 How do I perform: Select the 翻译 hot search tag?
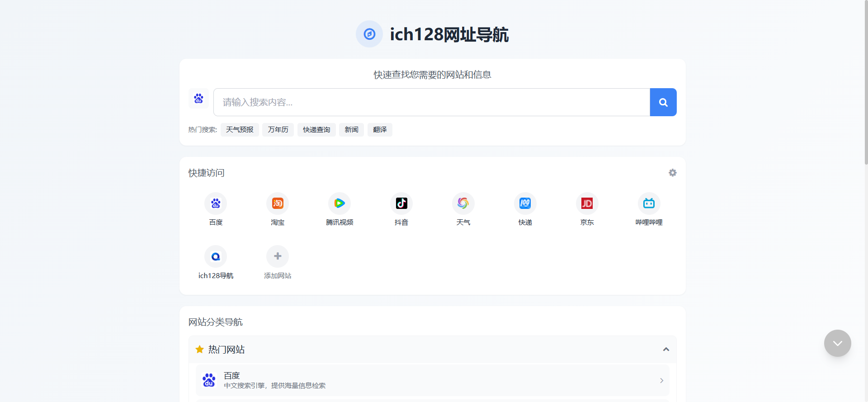pyautogui.click(x=380, y=130)
